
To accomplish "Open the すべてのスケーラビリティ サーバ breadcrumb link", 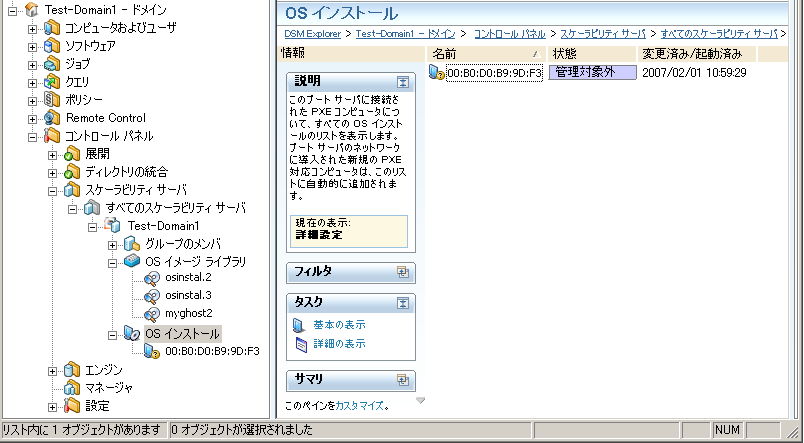I will point(719,34).
